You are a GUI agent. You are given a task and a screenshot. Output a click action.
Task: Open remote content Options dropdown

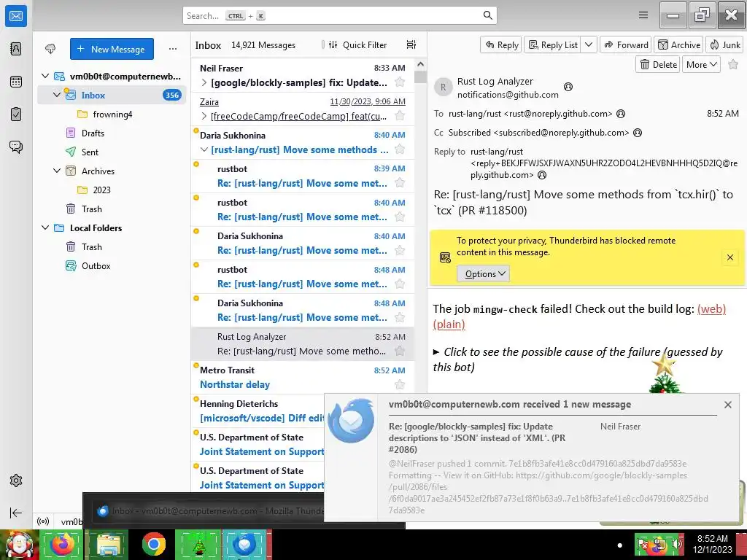tap(484, 274)
